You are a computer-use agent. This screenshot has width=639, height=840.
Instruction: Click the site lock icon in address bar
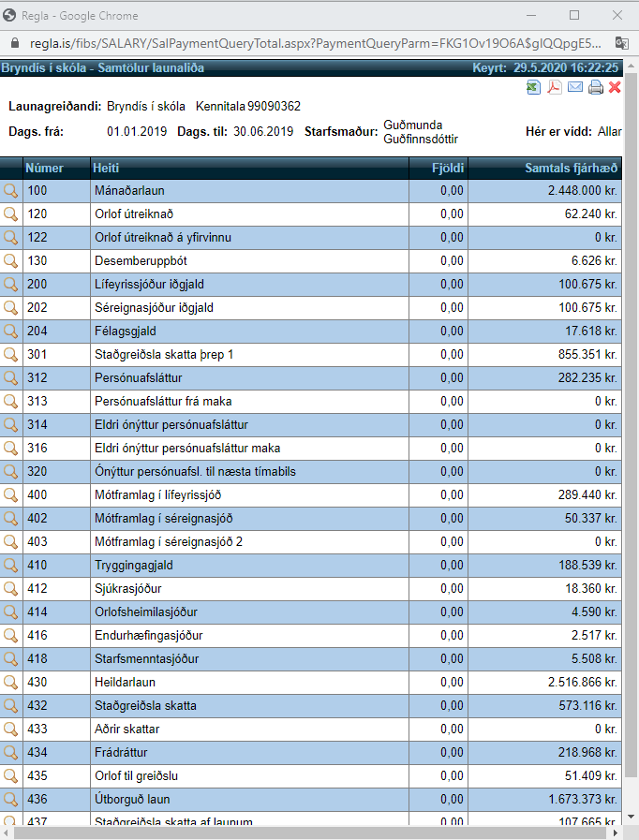coord(13,43)
